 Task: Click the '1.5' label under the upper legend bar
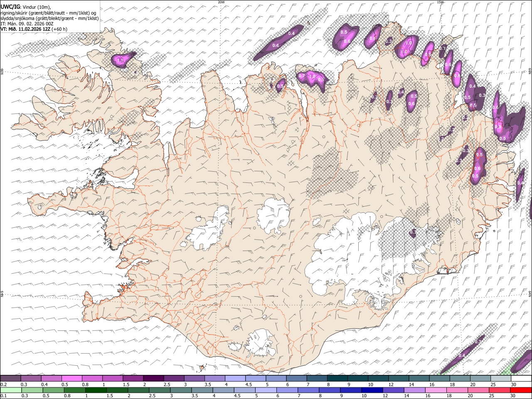pos(126,384)
